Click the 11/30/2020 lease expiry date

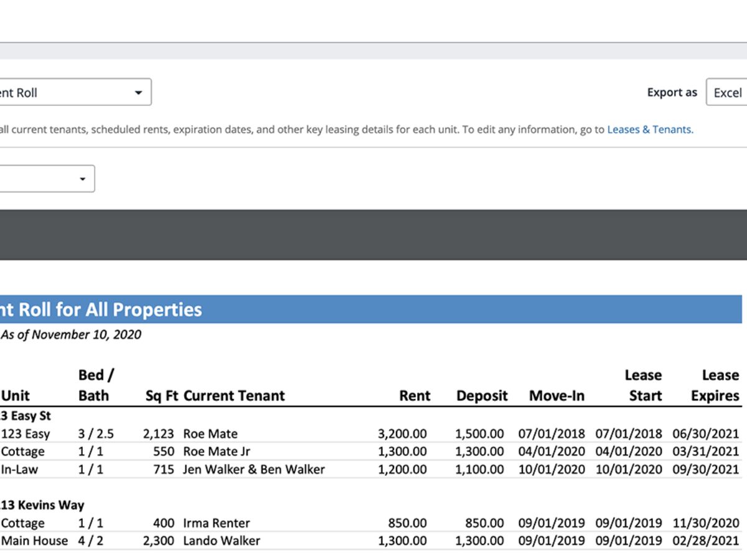[x=706, y=523]
